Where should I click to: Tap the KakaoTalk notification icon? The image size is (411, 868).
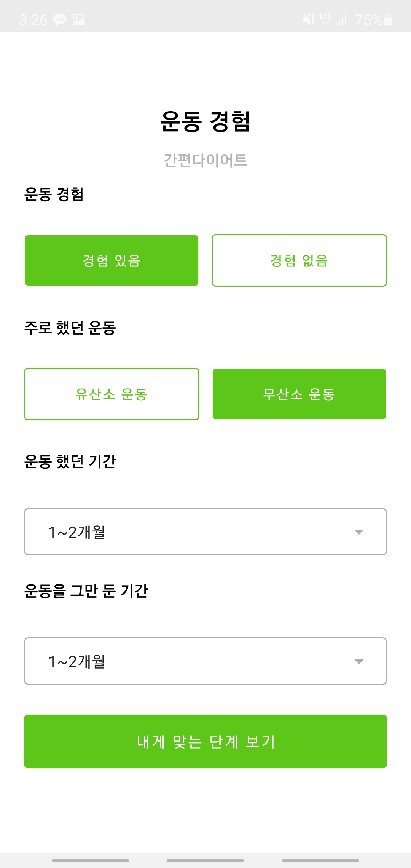tap(60, 19)
